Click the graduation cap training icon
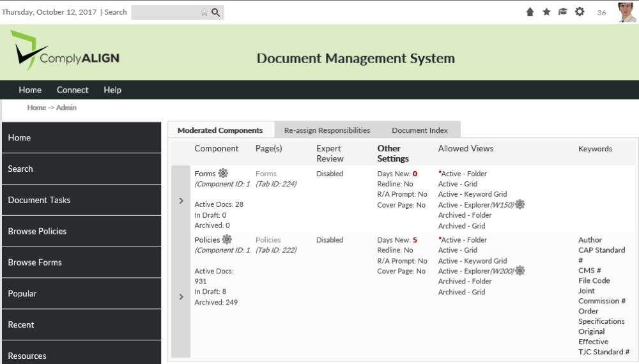639x364 pixels. pos(563,12)
